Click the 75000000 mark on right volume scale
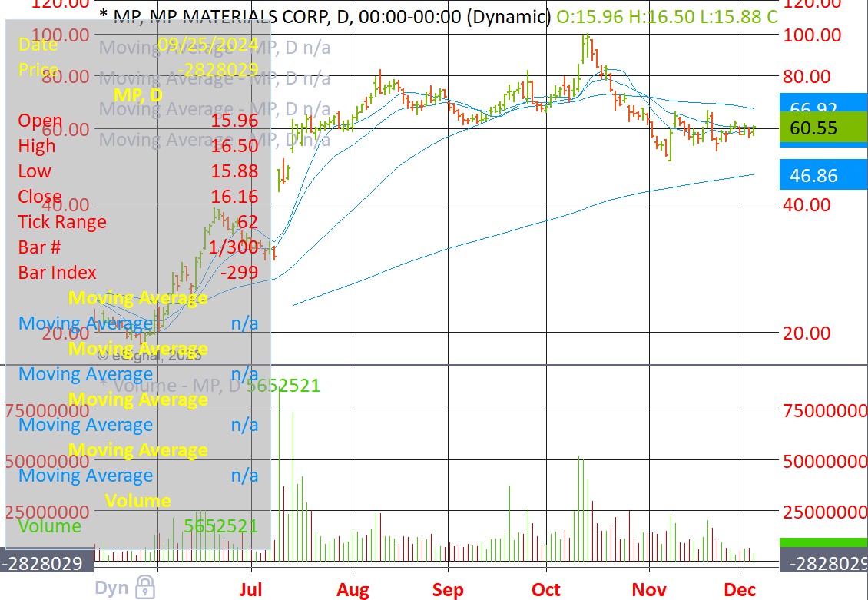Viewport: 868px width, 600px height. click(x=825, y=410)
